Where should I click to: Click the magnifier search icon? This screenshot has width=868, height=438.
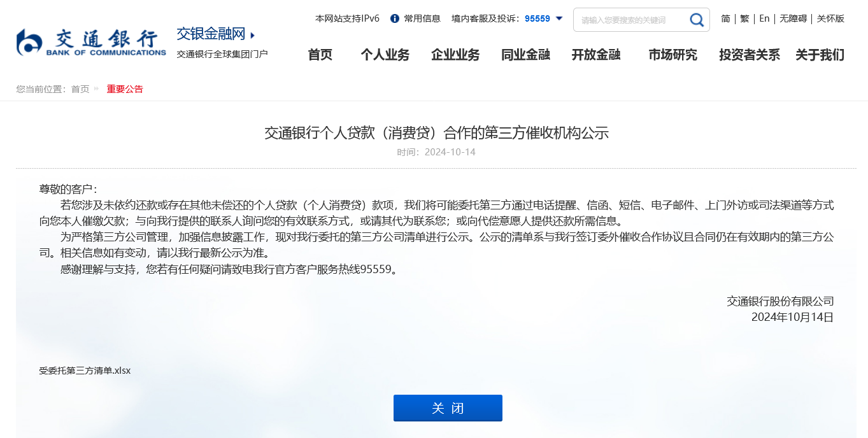coord(697,20)
